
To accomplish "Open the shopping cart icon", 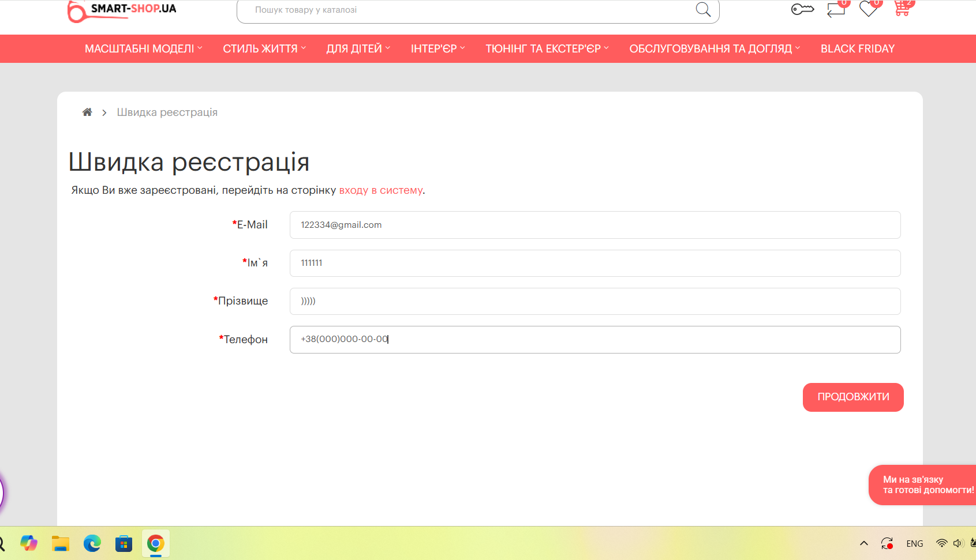I will 902,9.
